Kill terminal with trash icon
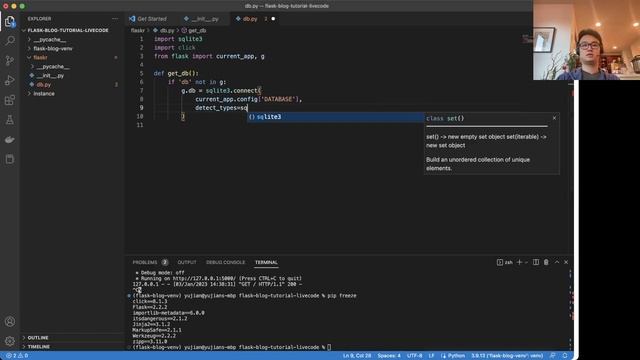Image resolution: width=640 pixels, height=360 pixels. [546, 262]
